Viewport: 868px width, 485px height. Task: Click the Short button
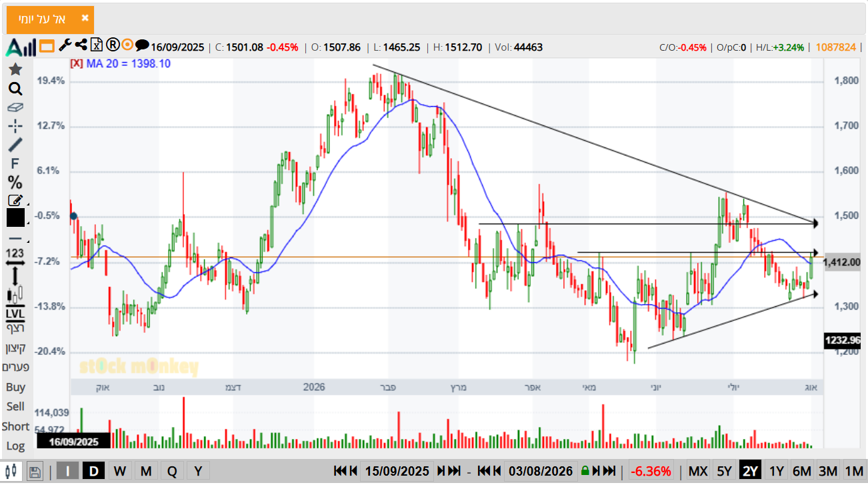click(15, 426)
